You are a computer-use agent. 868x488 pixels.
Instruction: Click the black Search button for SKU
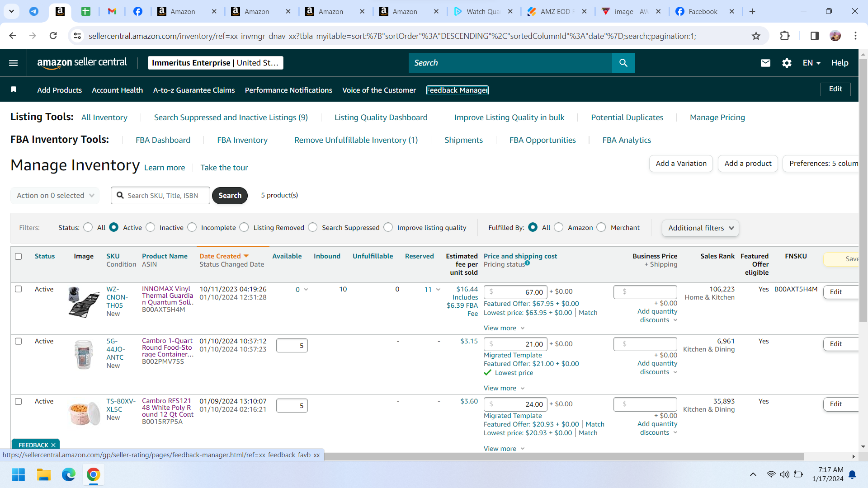230,196
